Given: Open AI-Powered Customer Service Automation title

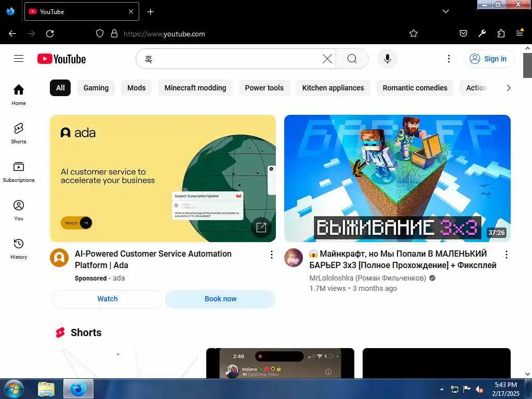Looking at the screenshot, I should point(153,259).
